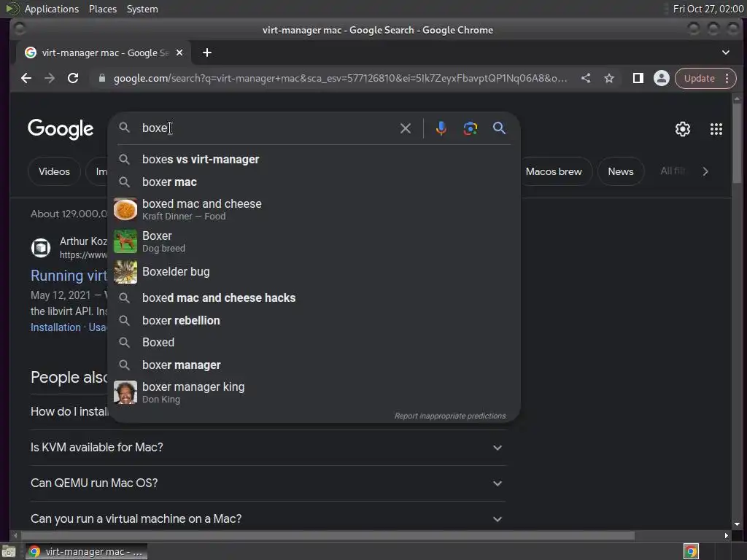Select suggestion boxer rebellion
747x560 pixels.
[x=314, y=321]
